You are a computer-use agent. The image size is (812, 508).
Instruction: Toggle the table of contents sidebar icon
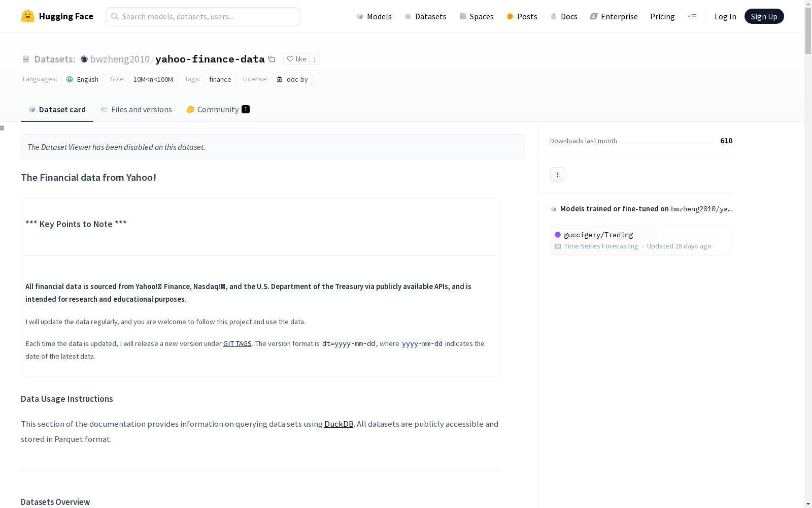[3, 128]
